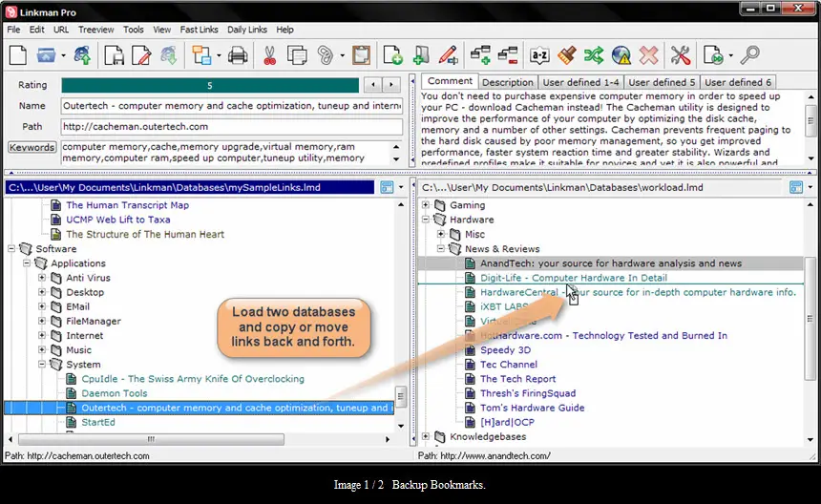Open dropdown next to window layout icon
Image resolution: width=821 pixels, height=504 pixels.
point(219,55)
